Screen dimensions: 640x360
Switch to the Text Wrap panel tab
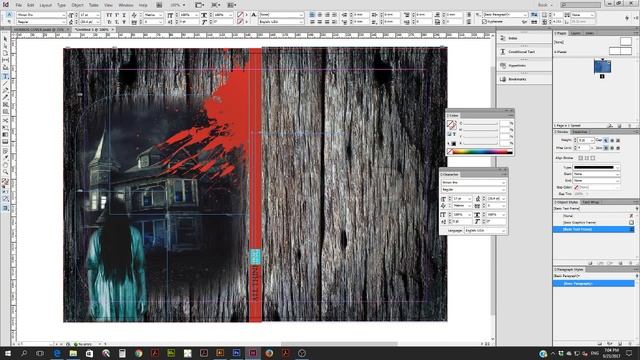590,202
